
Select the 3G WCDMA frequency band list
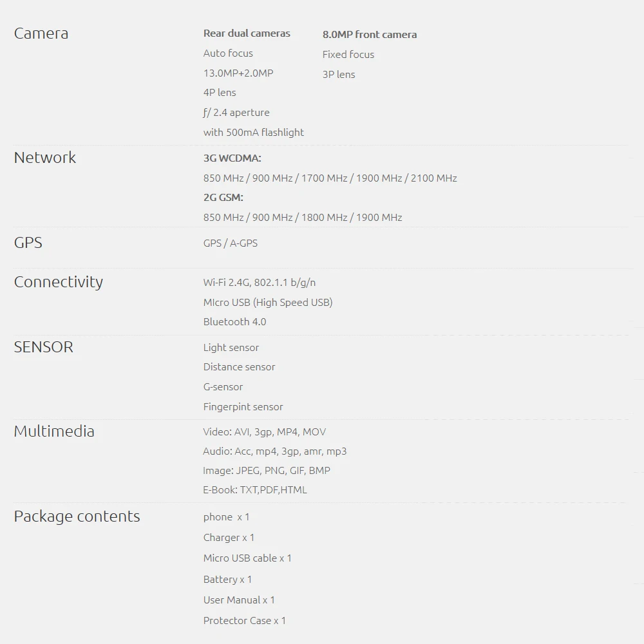coord(330,178)
